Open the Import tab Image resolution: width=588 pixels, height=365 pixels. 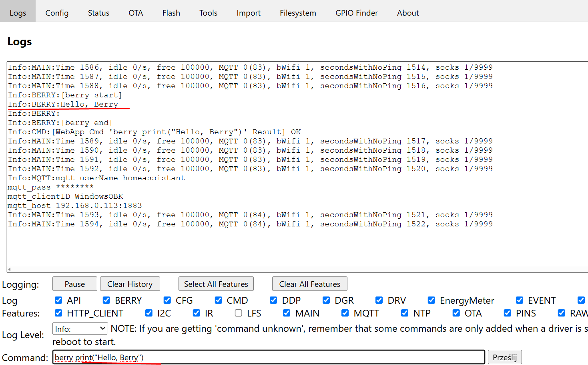coord(249,13)
